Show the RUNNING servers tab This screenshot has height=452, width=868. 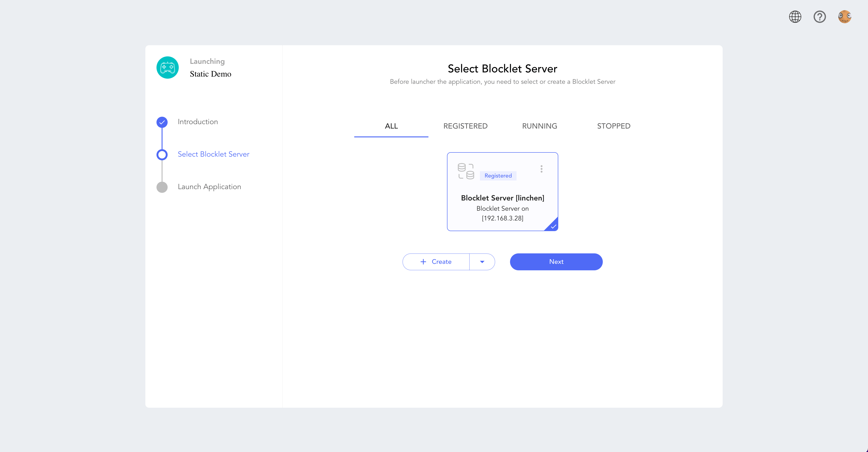click(x=539, y=126)
